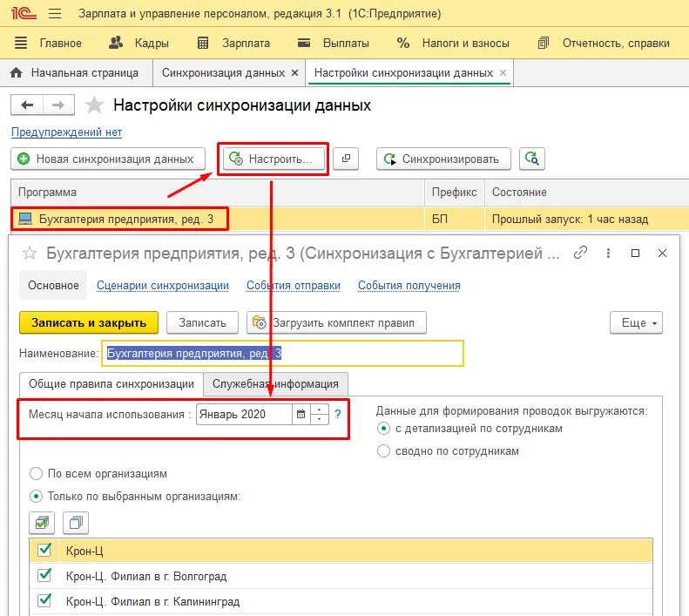Toggle the Крон-Ц checkbox
The width and height of the screenshot is (689, 616).
44,550
